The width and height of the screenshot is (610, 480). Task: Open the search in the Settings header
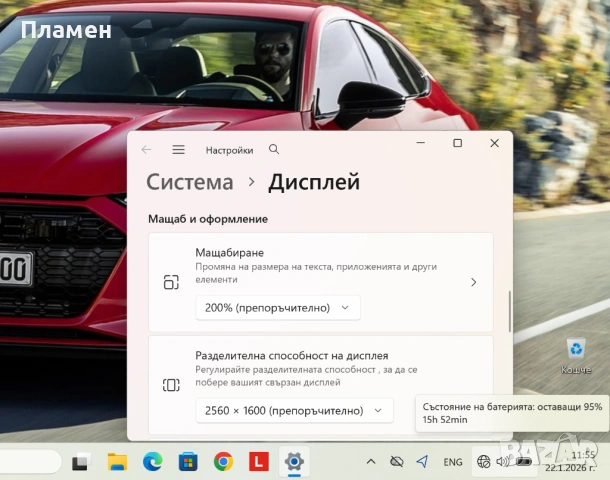(x=274, y=149)
